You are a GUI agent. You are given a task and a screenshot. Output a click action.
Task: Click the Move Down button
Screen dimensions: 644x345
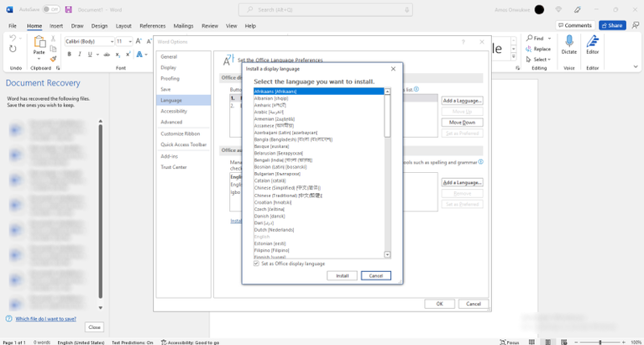point(462,123)
